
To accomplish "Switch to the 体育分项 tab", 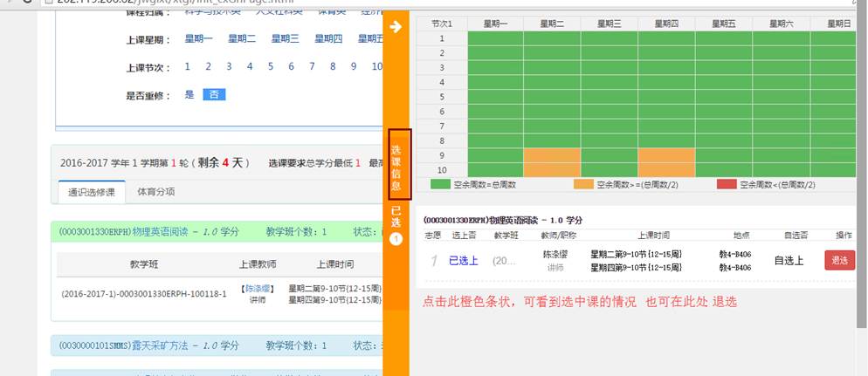I will [155, 192].
